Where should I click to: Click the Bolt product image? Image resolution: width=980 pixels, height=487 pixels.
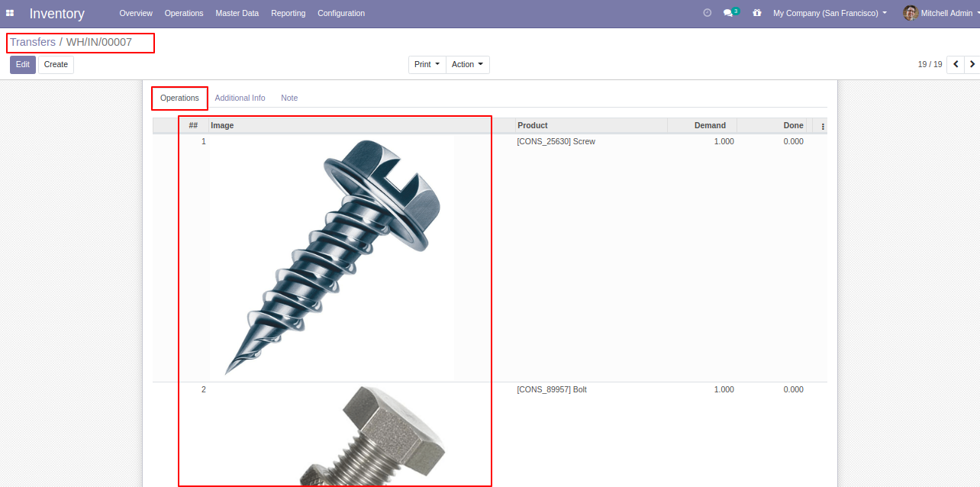pos(332,435)
